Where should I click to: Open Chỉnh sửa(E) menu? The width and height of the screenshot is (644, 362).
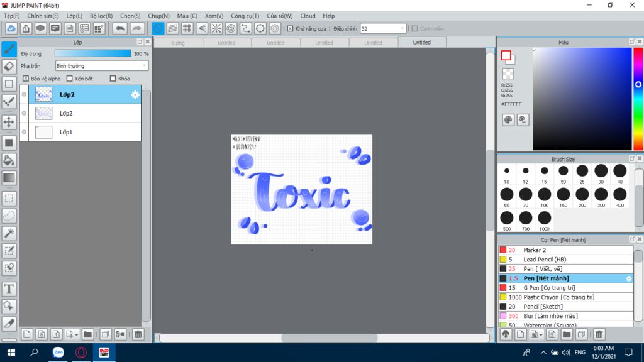(43, 16)
